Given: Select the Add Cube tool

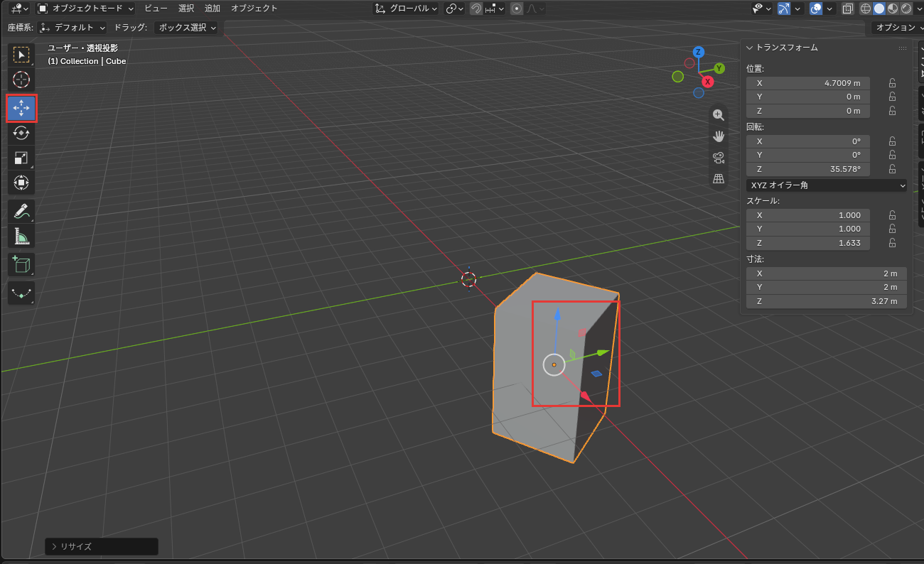Looking at the screenshot, I should pyautogui.click(x=21, y=264).
